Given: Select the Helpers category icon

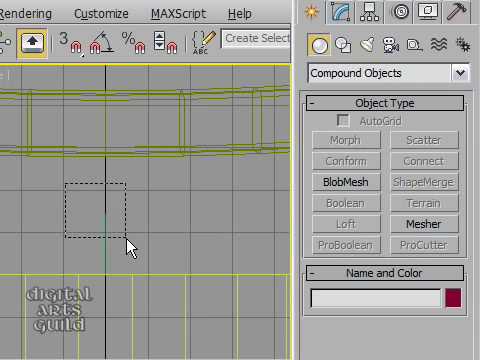Looking at the screenshot, I should coord(414,45).
